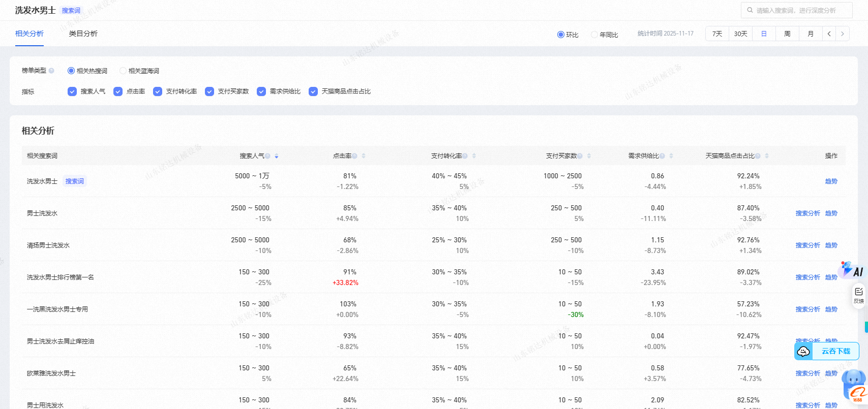This screenshot has width=868, height=409.
Task: Toggle the 天猫商品点击占比 checkbox
Action: pyautogui.click(x=313, y=91)
